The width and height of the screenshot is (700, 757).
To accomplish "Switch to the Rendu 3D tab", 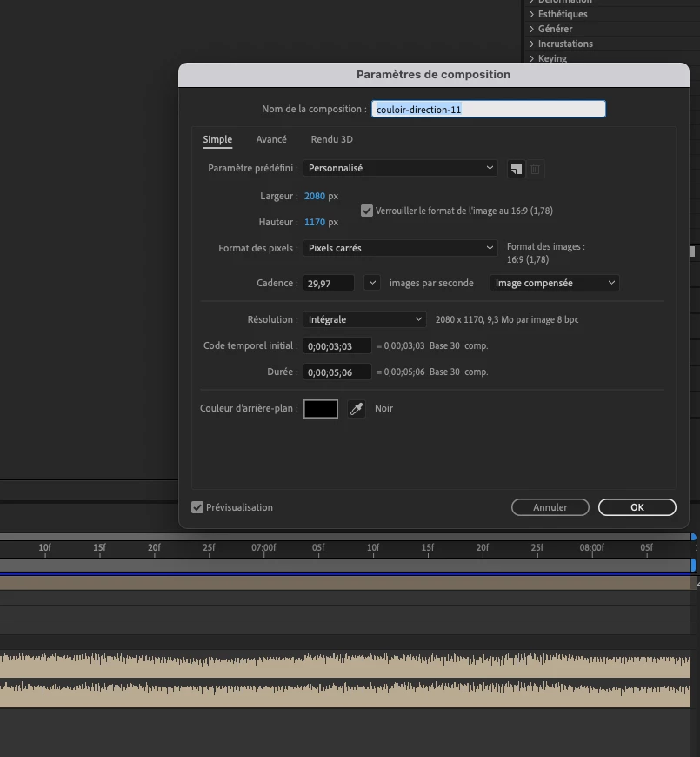I will (332, 139).
